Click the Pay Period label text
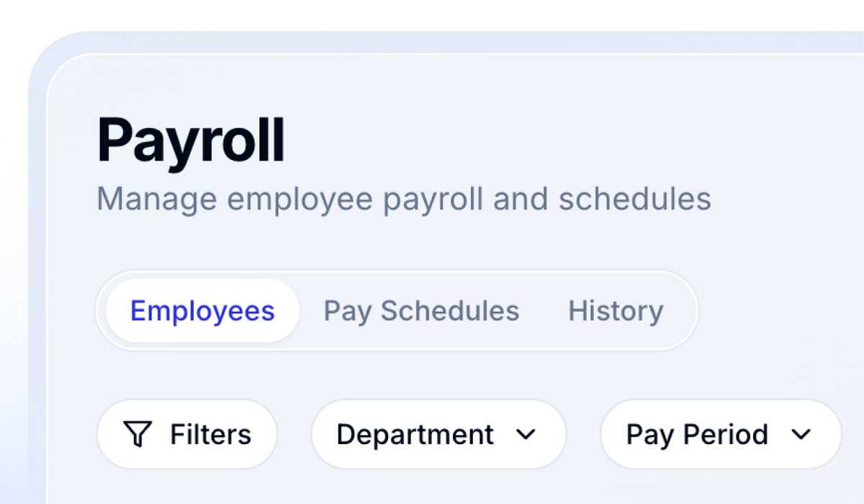Image resolution: width=864 pixels, height=504 pixels. pyautogui.click(x=696, y=434)
